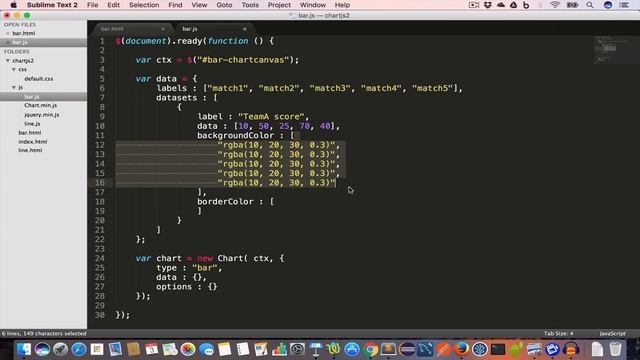This screenshot has height=360, width=640.
Task: Change Tab Size setting in status bar
Action: 558,333
